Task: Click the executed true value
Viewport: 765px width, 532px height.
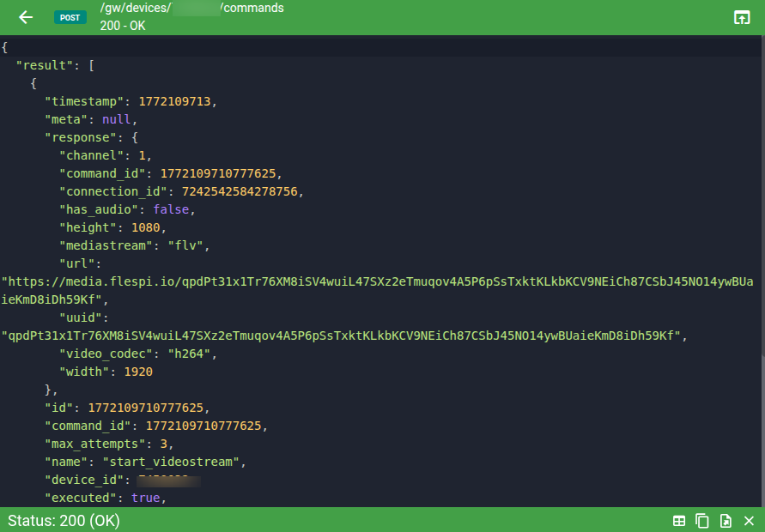Action: point(145,498)
